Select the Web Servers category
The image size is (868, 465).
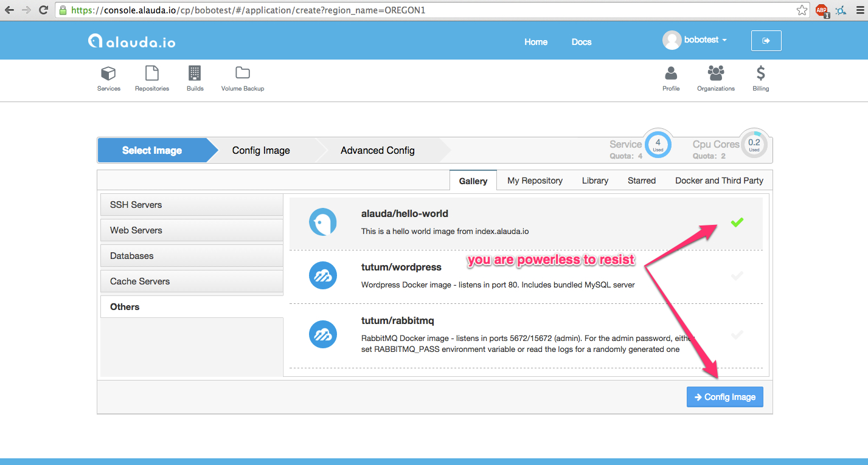[x=192, y=230]
